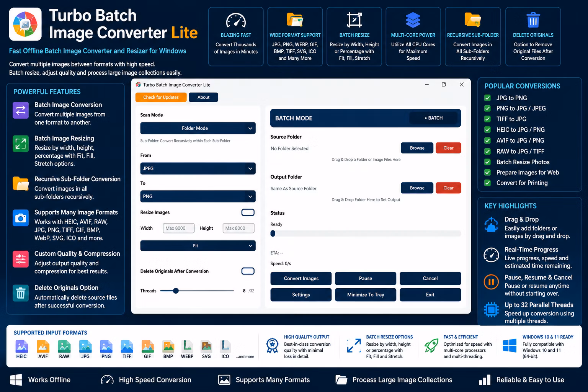Click the TIFF to JPG checkmark

tap(488, 119)
